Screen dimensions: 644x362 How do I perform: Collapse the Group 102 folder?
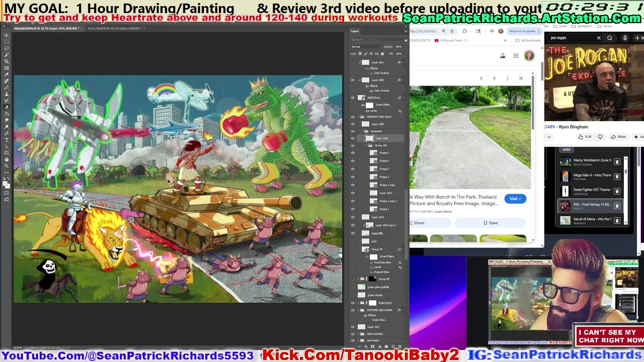coord(367,145)
